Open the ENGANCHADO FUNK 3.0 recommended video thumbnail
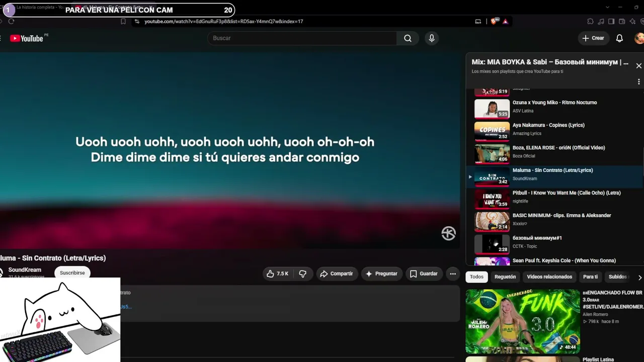The height and width of the screenshot is (362, 644). (x=523, y=321)
